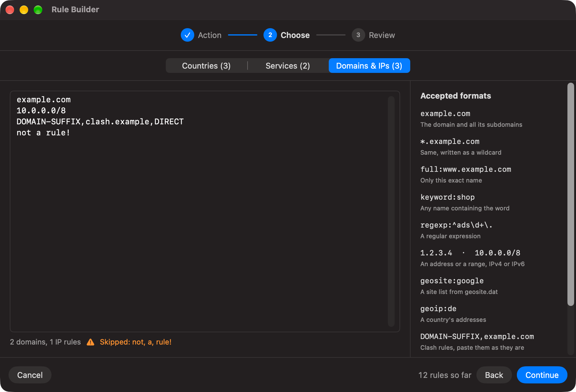Click the Rule Builder window title
Viewport: 576px width, 392px height.
pyautogui.click(x=75, y=9)
